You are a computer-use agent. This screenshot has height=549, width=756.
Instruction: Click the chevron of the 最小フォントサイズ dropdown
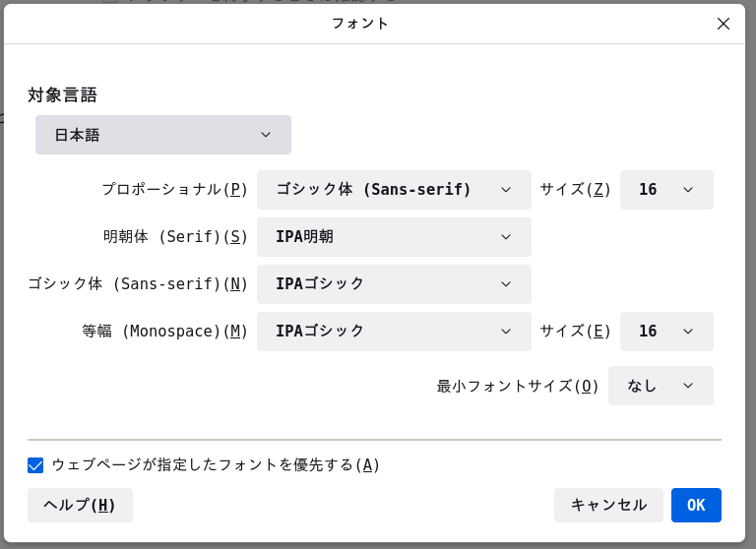[x=688, y=386]
